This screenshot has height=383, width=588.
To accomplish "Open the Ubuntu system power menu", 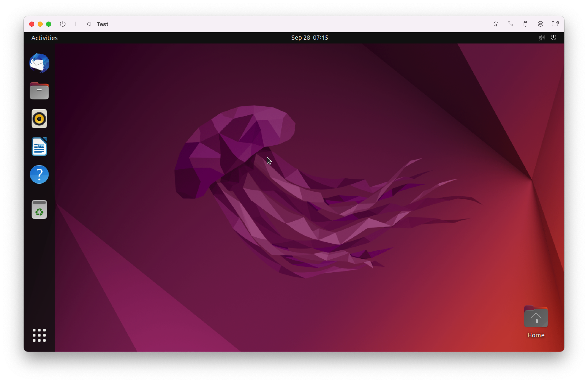I will (x=553, y=38).
